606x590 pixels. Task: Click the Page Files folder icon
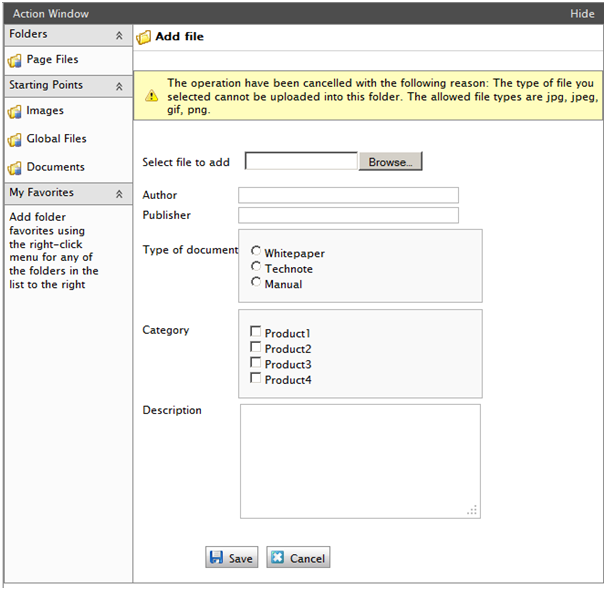tap(15, 60)
